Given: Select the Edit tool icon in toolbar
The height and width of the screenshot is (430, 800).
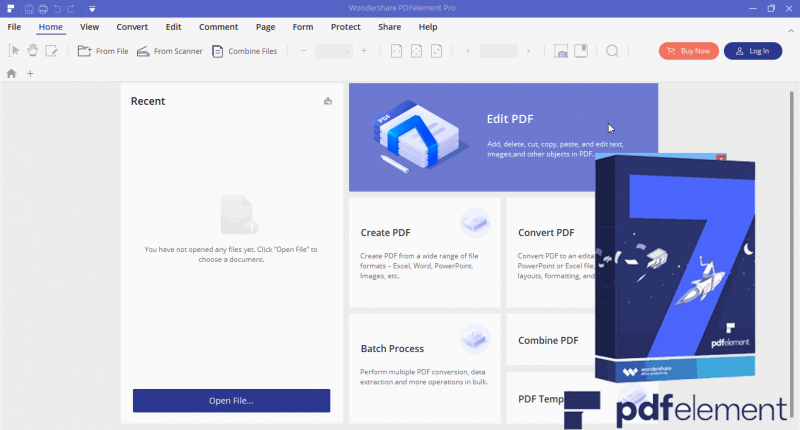Looking at the screenshot, I should [x=52, y=50].
